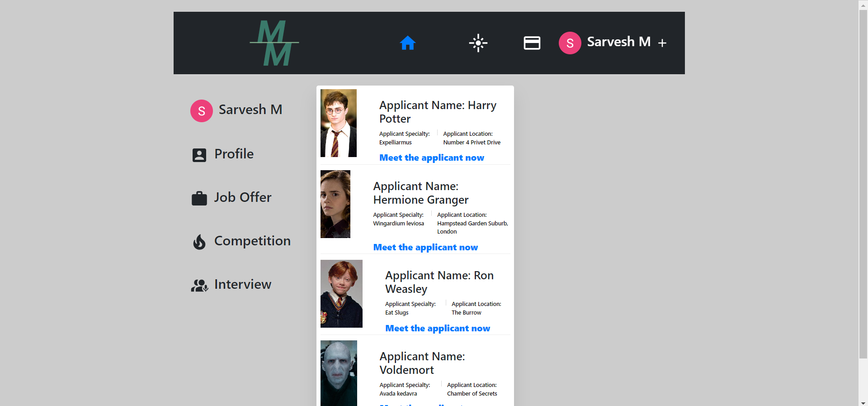Meet the applicant Harry Potter now
Screen dimensions: 868x406
click(432, 158)
